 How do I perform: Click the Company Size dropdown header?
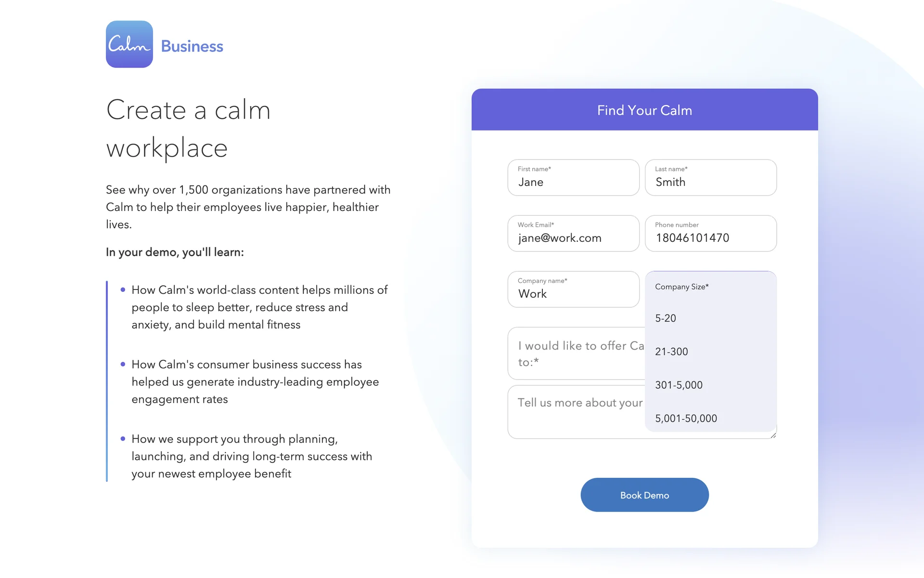pos(710,287)
